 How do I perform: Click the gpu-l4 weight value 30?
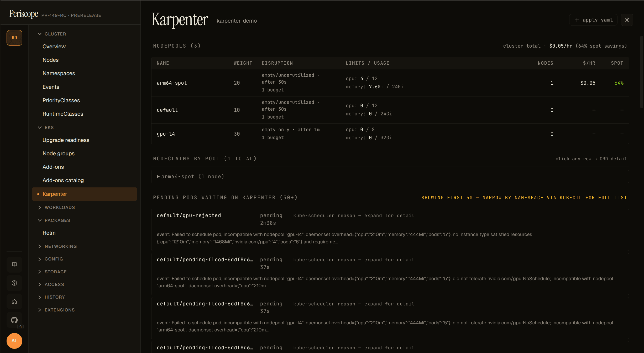(x=237, y=134)
